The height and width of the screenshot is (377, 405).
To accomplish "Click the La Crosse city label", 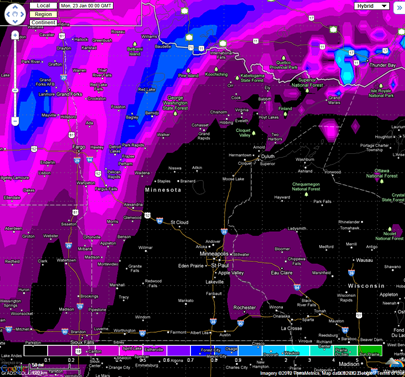I will [x=291, y=328].
